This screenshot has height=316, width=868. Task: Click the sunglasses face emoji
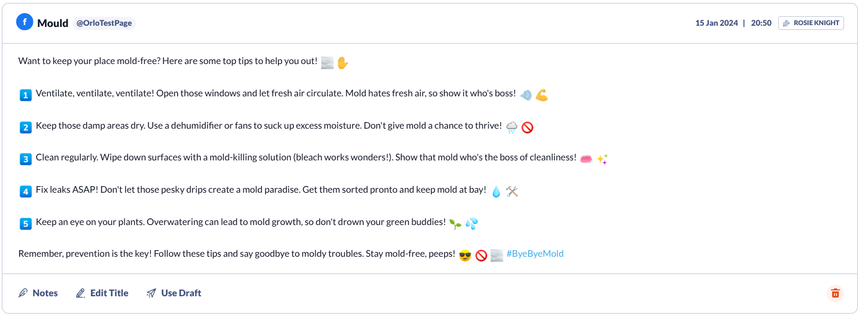coord(465,256)
